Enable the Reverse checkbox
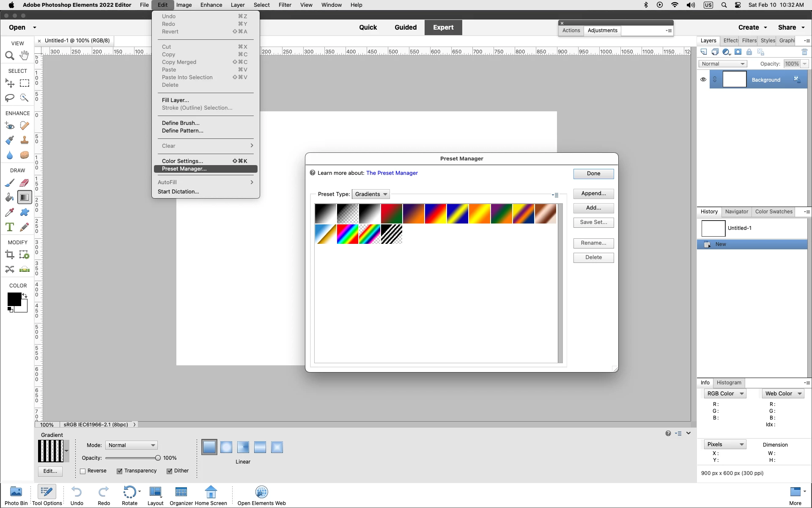 coord(83,471)
